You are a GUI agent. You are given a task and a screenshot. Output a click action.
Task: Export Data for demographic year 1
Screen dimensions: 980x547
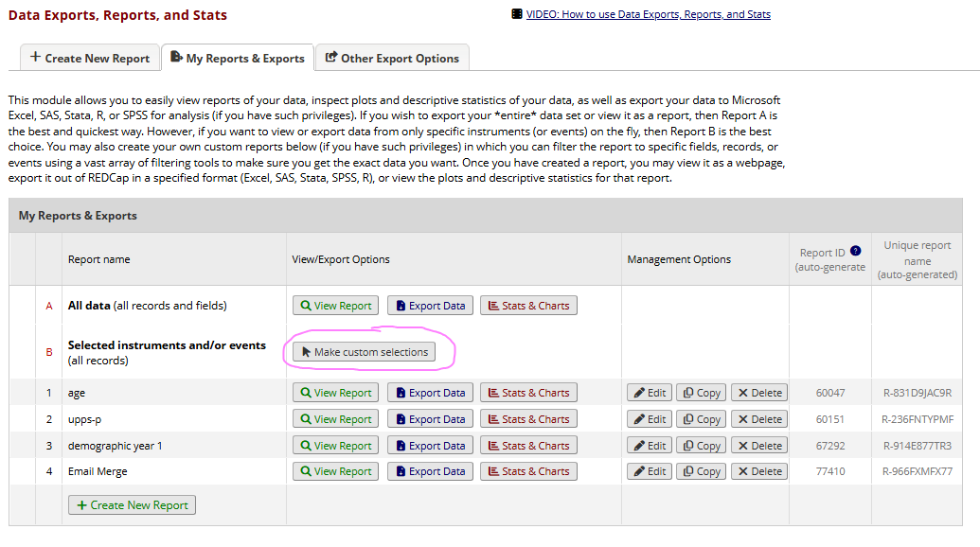430,446
